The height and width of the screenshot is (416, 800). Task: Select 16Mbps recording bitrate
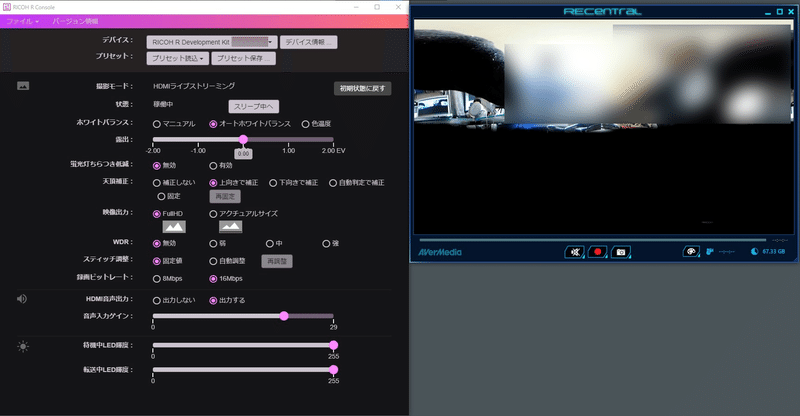click(x=213, y=279)
